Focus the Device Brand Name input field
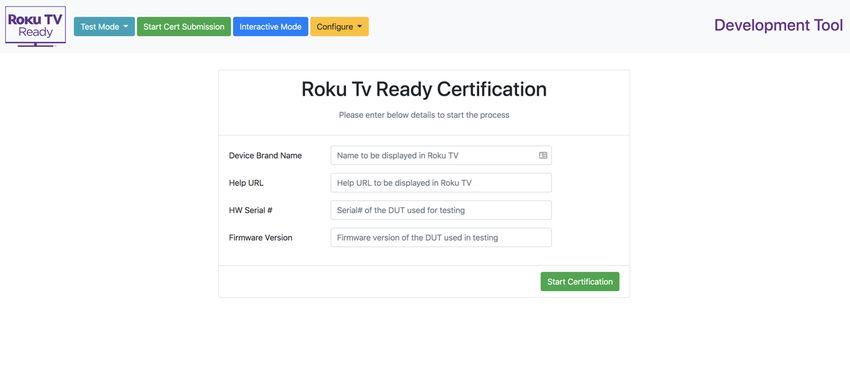Viewport: 850px width, 376px height. coord(441,155)
